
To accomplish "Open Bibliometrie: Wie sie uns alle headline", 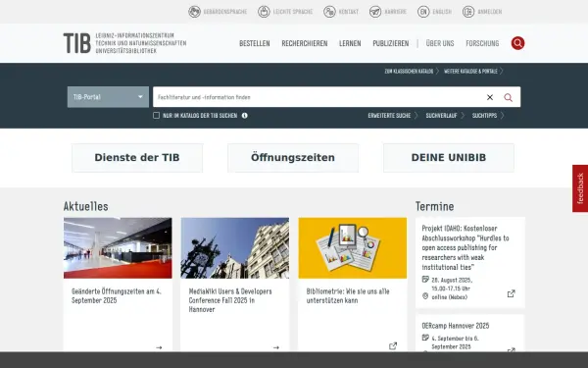I will 348,296.
